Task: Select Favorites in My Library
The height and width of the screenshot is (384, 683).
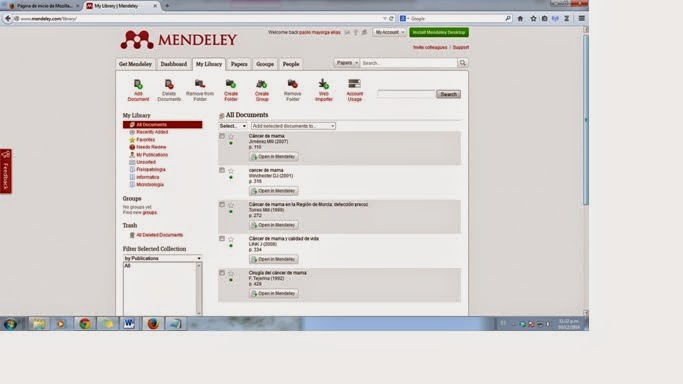Action: pyautogui.click(x=145, y=140)
